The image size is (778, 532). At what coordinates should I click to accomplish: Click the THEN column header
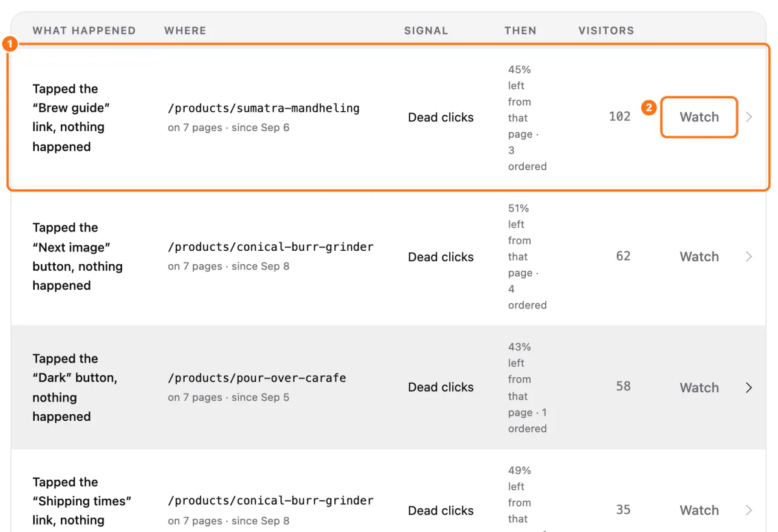pos(520,30)
